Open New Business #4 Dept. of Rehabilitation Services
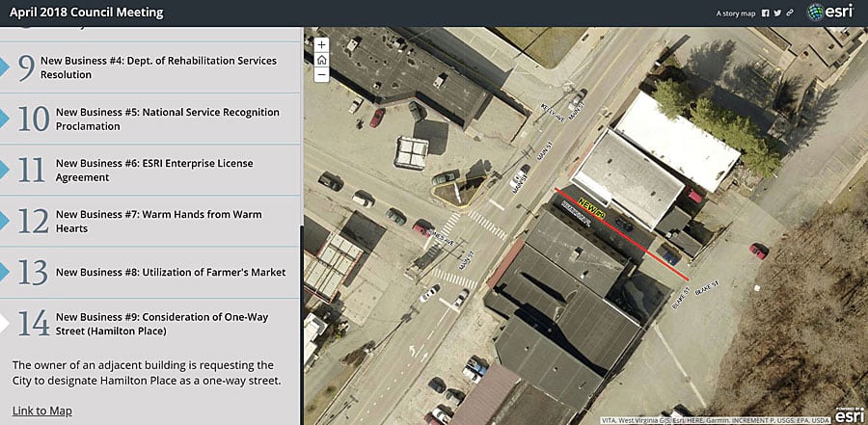The image size is (868, 425). pyautogui.click(x=158, y=67)
